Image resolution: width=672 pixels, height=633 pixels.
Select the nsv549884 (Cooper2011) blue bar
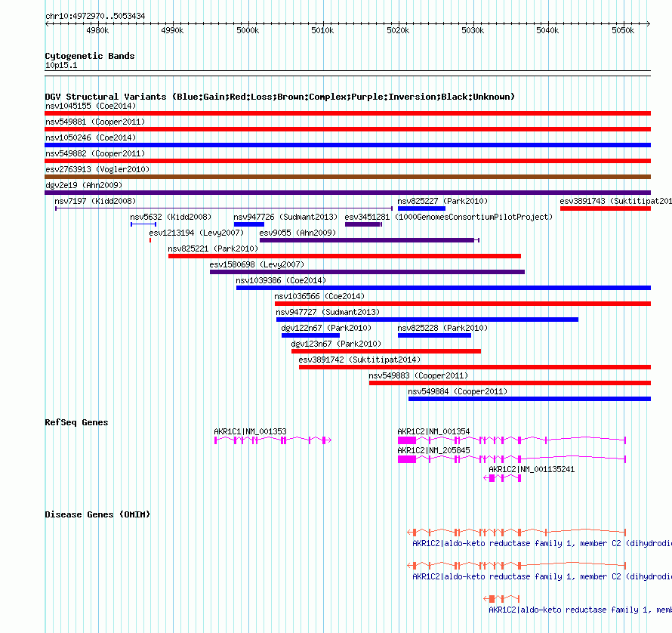[530, 399]
